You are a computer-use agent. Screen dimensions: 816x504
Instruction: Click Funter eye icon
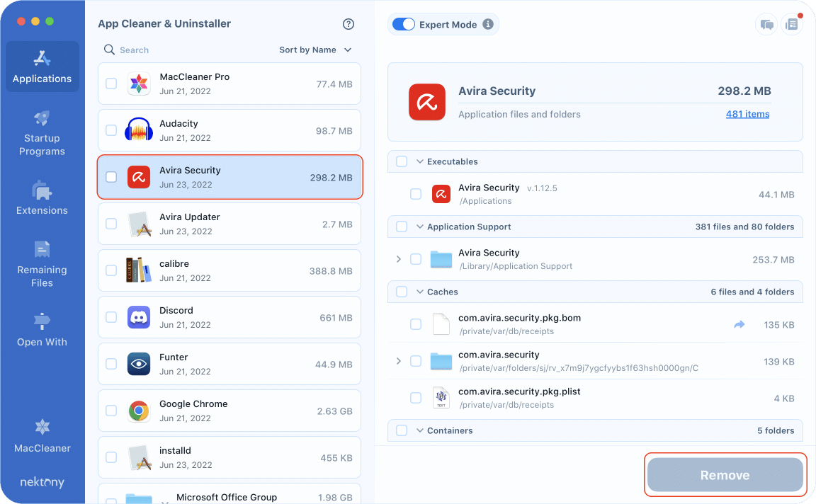point(139,364)
